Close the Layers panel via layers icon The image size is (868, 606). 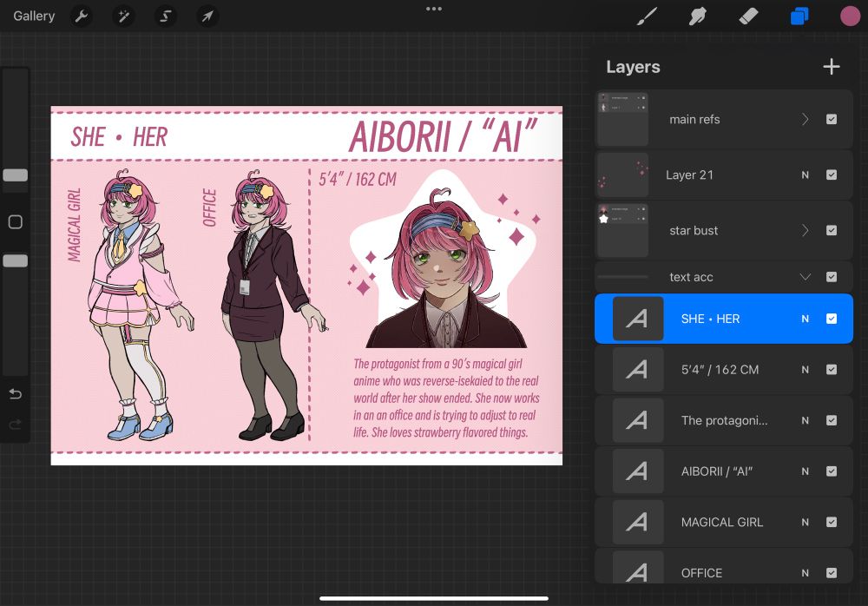coord(799,16)
